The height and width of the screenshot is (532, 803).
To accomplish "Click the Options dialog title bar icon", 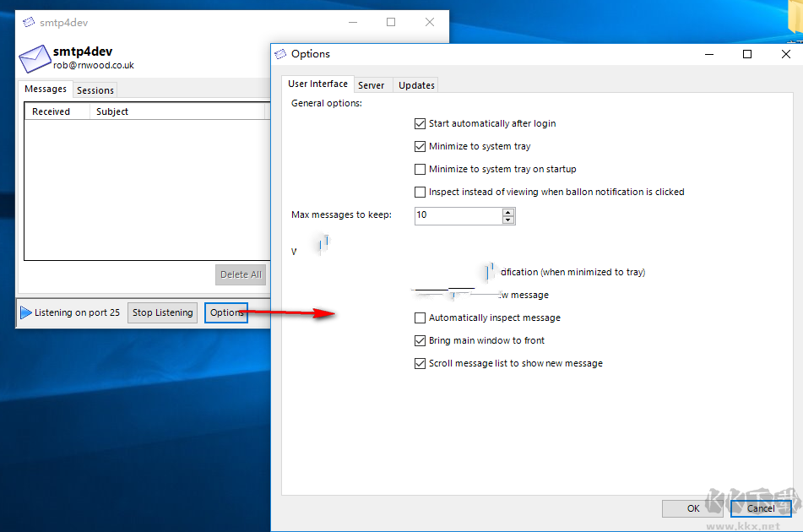I will click(x=279, y=53).
